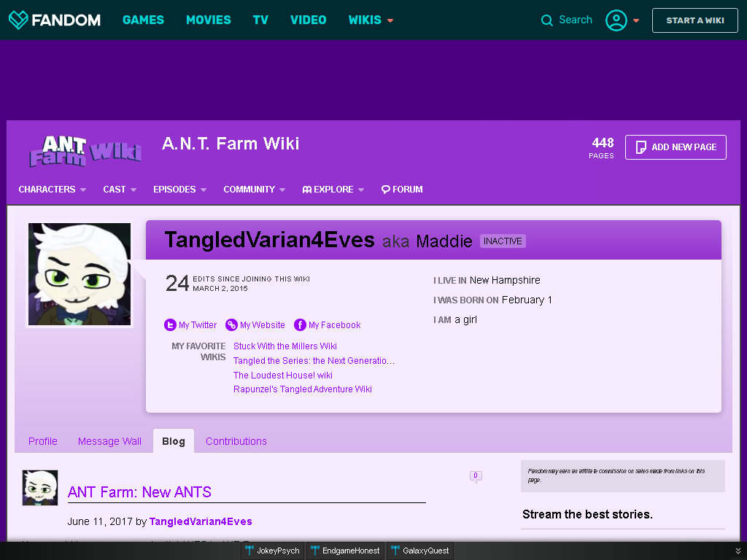
Task: Expand the Characters navigation dropdown
Action: pos(52,190)
